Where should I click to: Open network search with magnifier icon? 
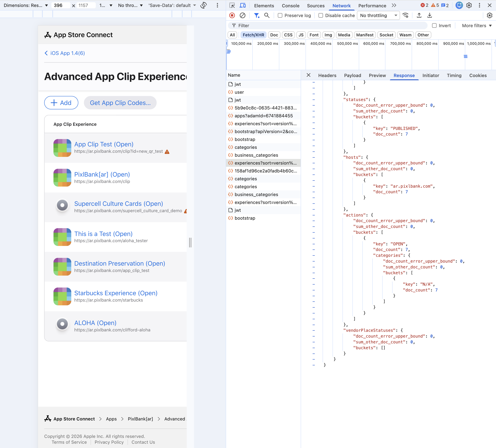click(x=267, y=16)
